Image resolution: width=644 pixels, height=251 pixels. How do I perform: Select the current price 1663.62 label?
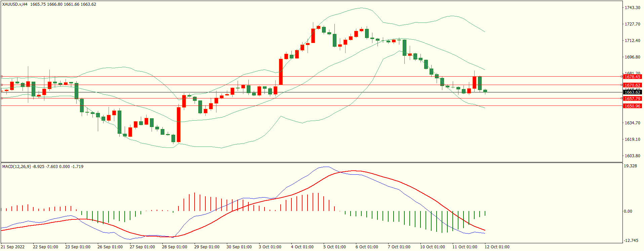coord(632,92)
